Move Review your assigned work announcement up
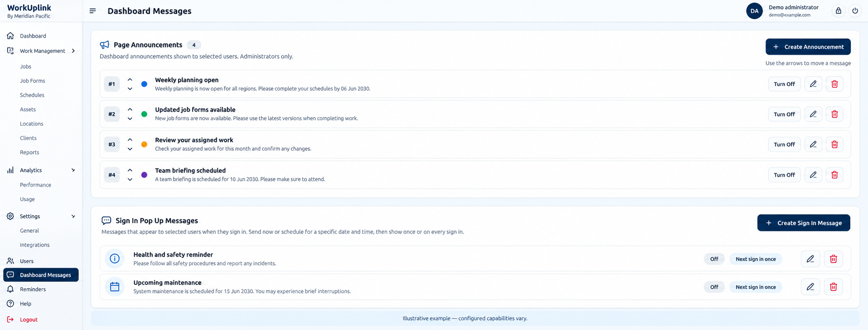 pyautogui.click(x=130, y=140)
